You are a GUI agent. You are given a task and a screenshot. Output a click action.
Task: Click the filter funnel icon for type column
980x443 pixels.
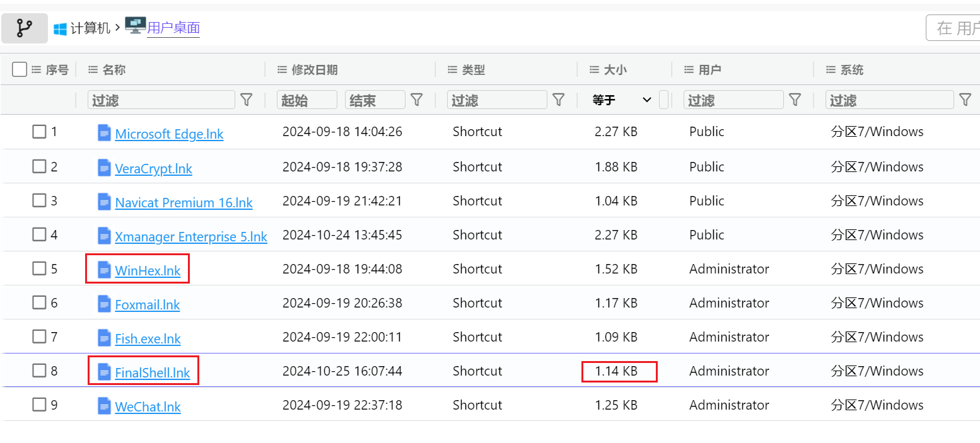558,100
